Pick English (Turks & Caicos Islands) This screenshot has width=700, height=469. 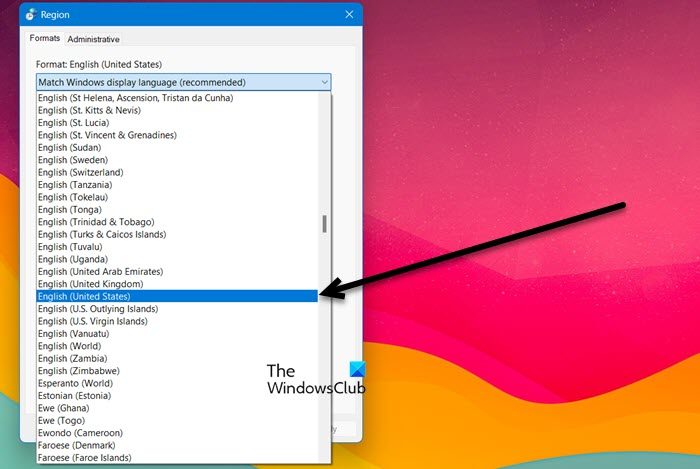(177, 234)
